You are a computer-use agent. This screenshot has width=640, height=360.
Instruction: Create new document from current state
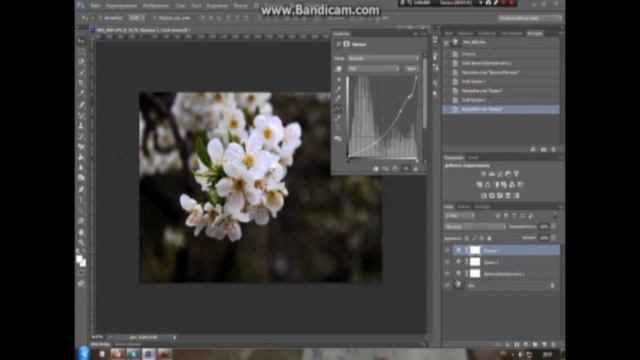point(533,150)
